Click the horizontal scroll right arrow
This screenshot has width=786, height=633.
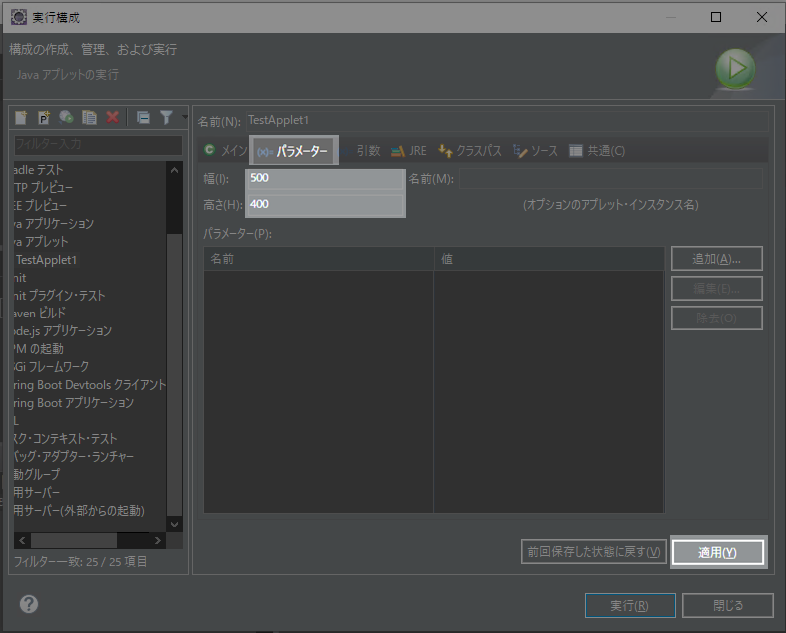(158, 540)
